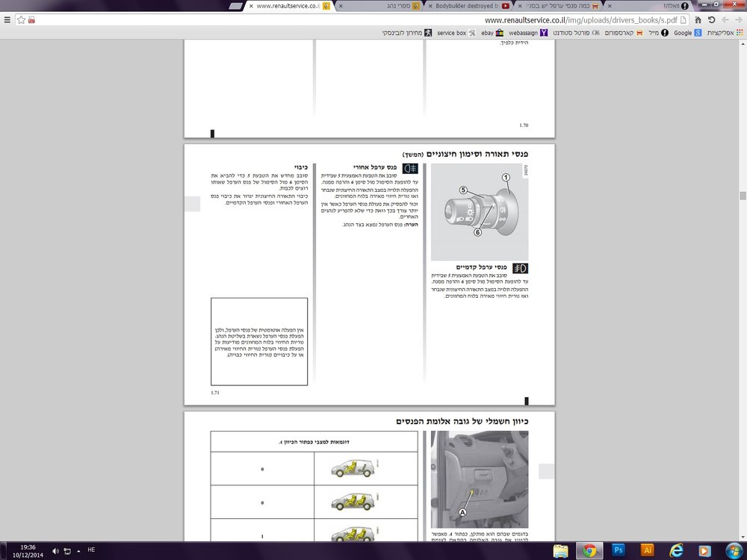Open the אפליקציות apps bookmark
The image size is (747, 560).
coord(725,33)
